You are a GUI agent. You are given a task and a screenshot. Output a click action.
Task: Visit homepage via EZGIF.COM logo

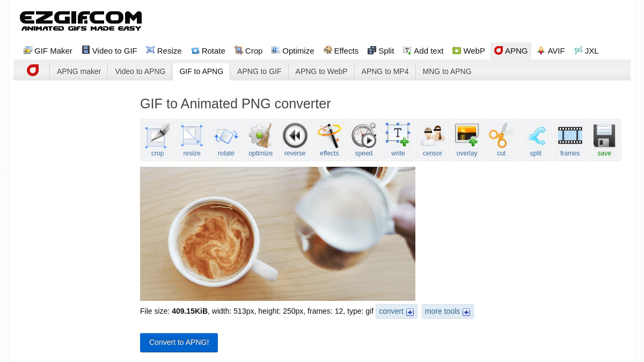[80, 21]
